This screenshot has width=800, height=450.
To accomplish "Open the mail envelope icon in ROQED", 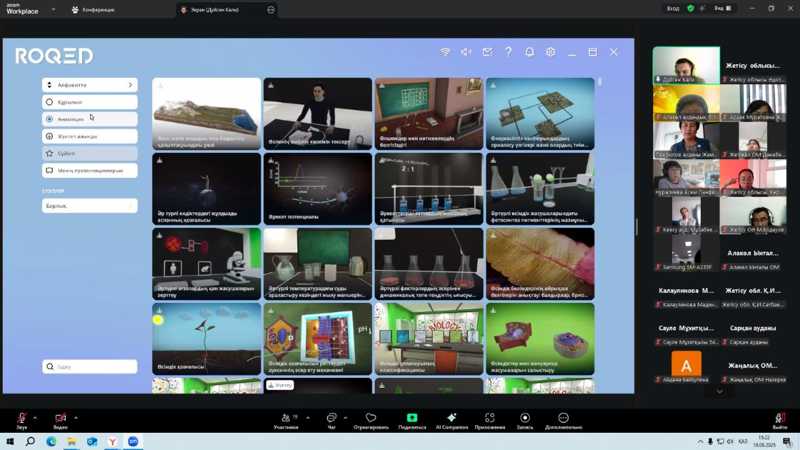I will [x=487, y=52].
